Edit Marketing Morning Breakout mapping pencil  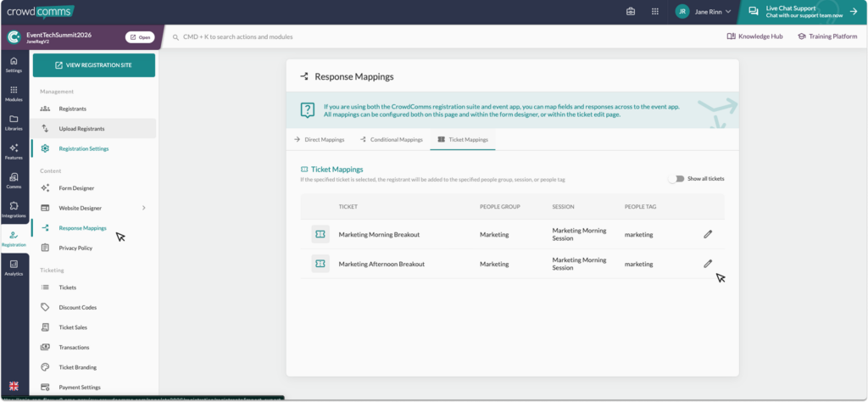708,234
